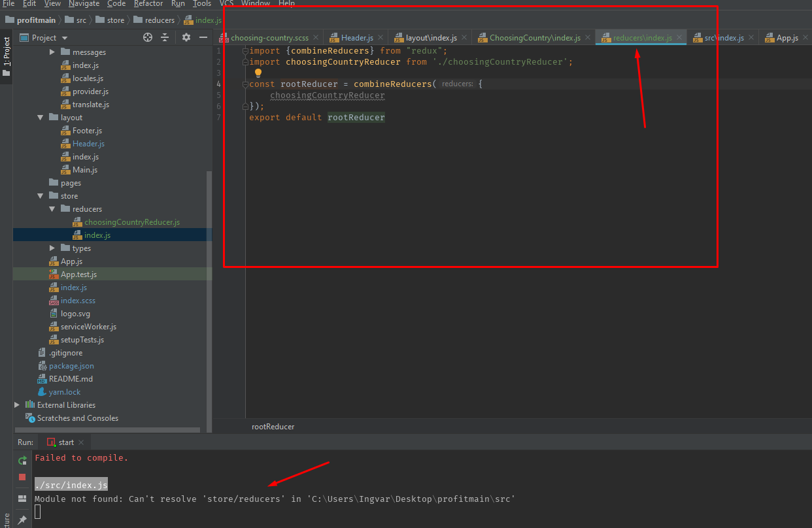Click the lightbulb quick-fix icon in editor

click(258, 73)
